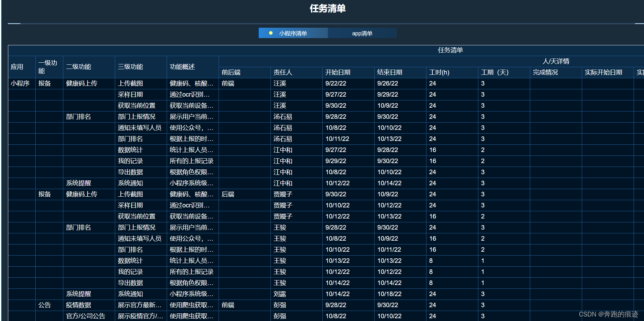Click 导出数据 in 王骏's row
Image resolution: width=644 pixels, height=321 pixels.
point(141,283)
